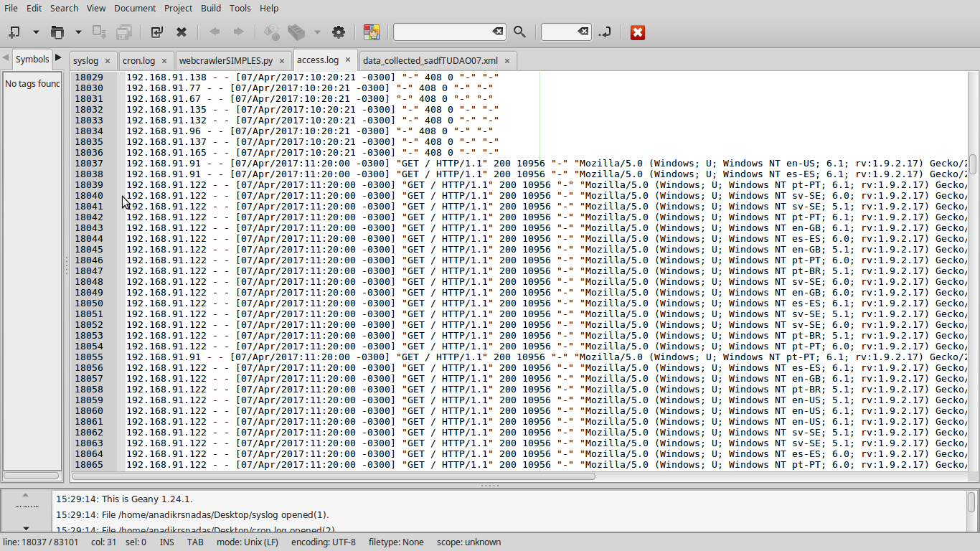980x551 pixels.
Task: Close current file with toolbar X icon
Action: [x=182, y=32]
